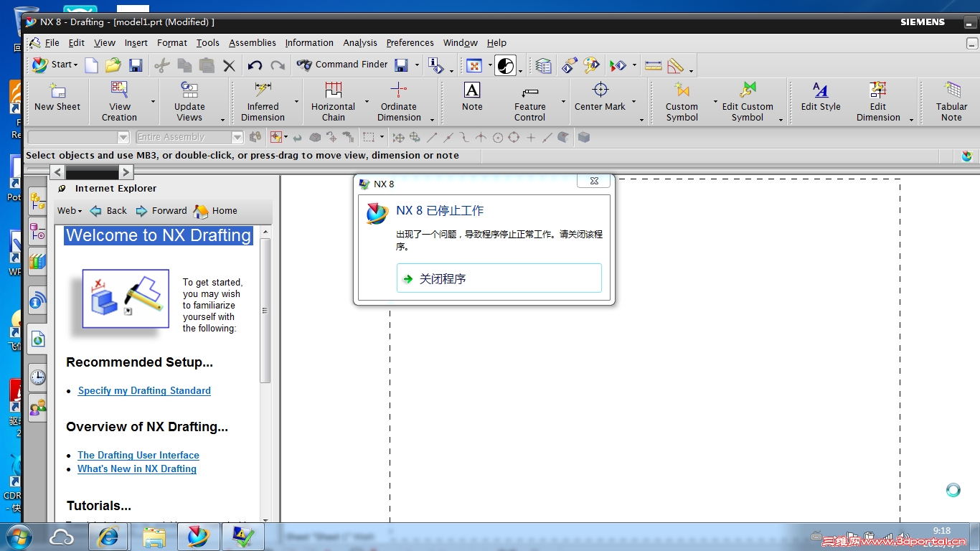
Task: Open the books library sidebar tab
Action: pos(37,261)
